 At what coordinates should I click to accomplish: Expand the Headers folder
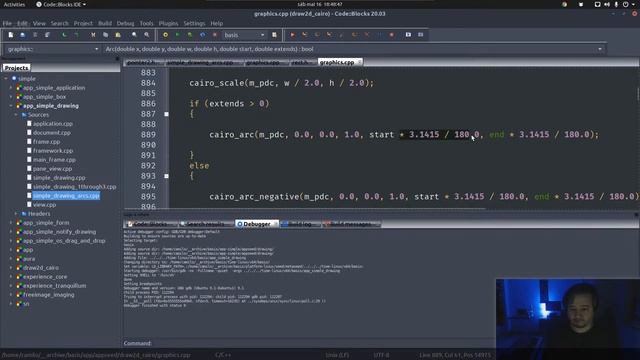tap(16, 213)
